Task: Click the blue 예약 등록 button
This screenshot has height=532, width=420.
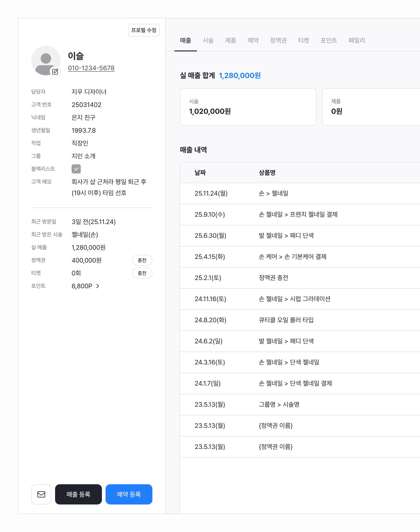Action: (129, 494)
